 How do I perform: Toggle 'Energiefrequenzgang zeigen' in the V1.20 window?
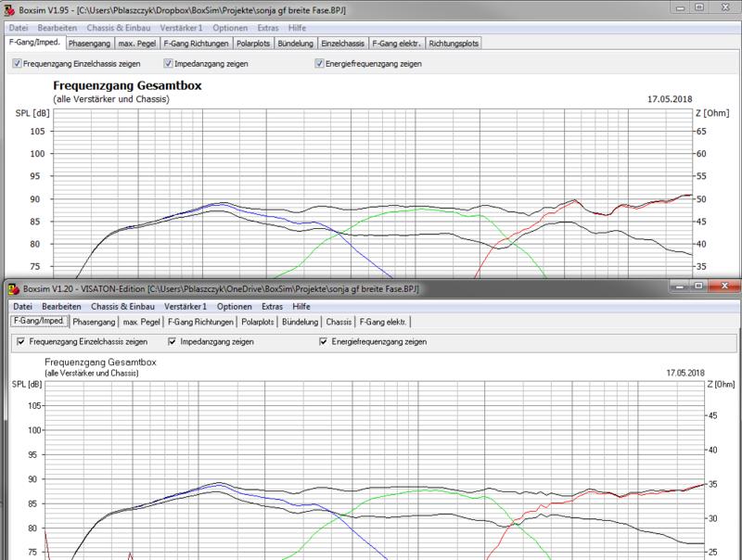point(325,341)
